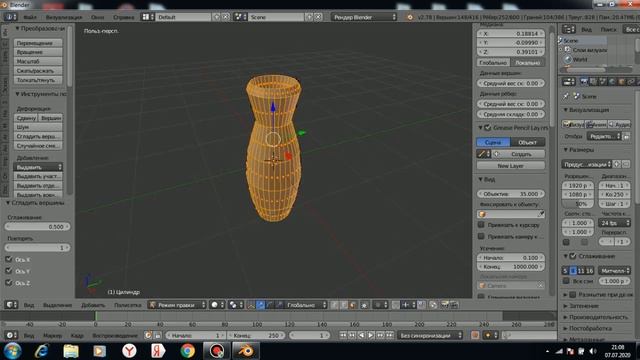This screenshot has height=360, width=640.
Task: Open Глобально orientation dropdown
Action: click(x=306, y=305)
